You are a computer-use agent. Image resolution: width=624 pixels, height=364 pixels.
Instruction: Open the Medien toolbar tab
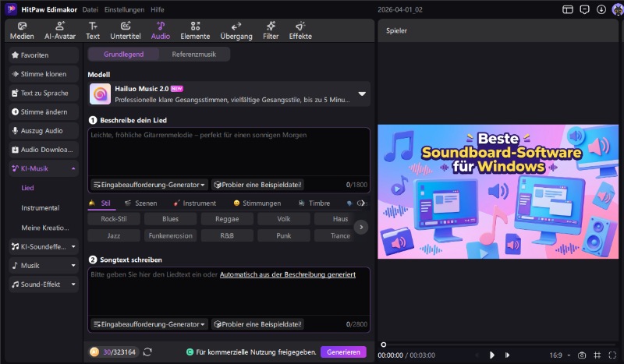click(x=22, y=30)
